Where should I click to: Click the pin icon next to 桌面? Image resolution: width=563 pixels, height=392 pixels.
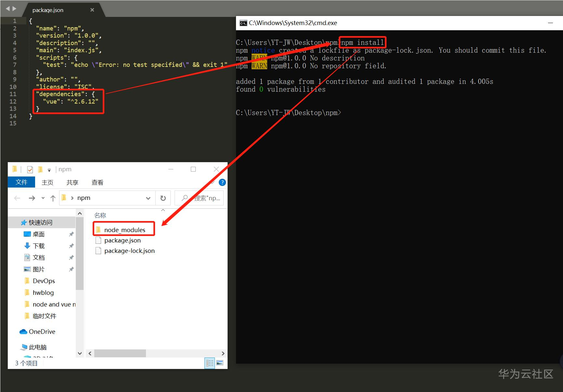pyautogui.click(x=71, y=234)
